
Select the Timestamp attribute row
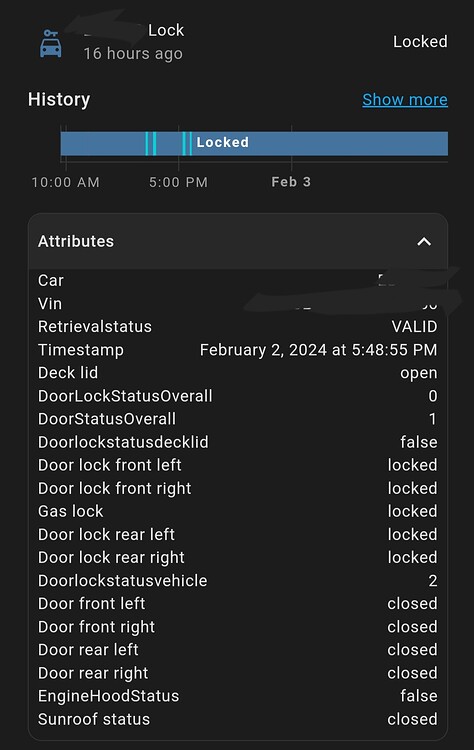click(x=238, y=350)
